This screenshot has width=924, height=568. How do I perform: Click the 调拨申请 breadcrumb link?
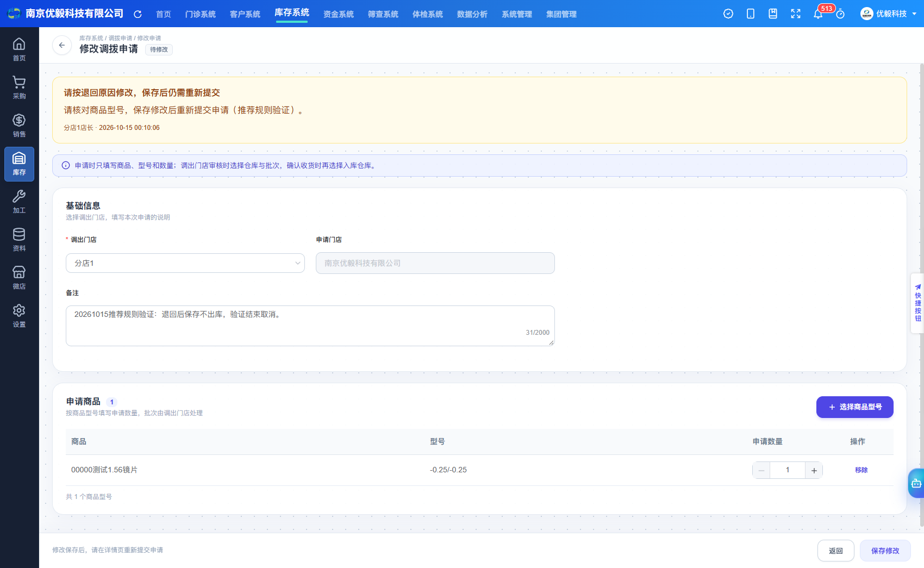coord(120,38)
